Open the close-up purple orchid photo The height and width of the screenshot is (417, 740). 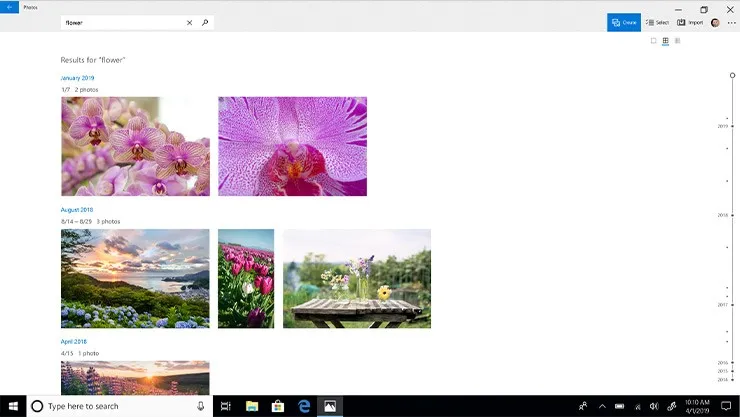[292, 146]
